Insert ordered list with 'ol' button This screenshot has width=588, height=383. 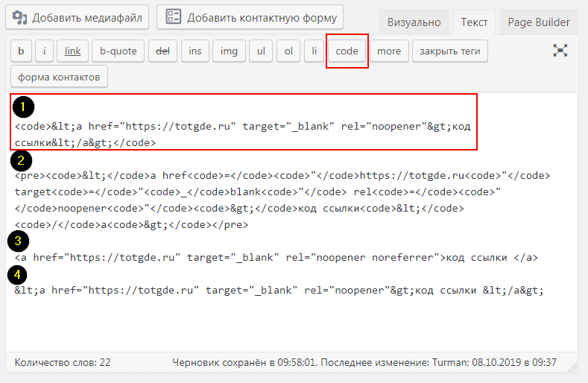click(288, 51)
